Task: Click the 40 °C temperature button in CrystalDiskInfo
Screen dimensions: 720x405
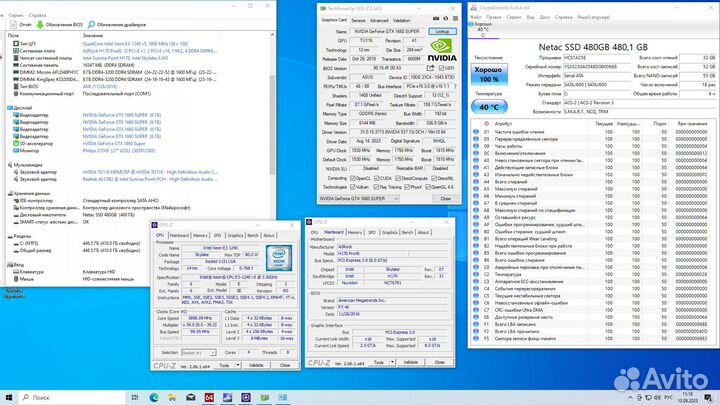Action: [x=489, y=107]
